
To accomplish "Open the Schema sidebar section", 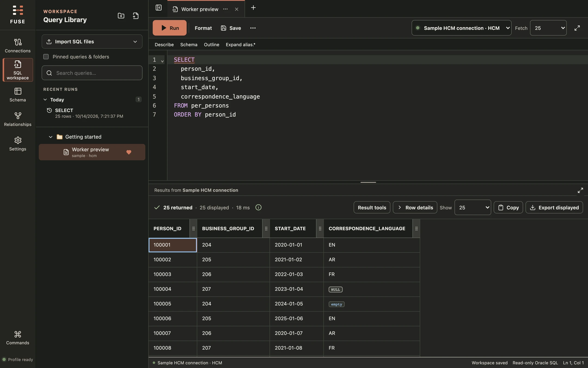I will 18,95.
